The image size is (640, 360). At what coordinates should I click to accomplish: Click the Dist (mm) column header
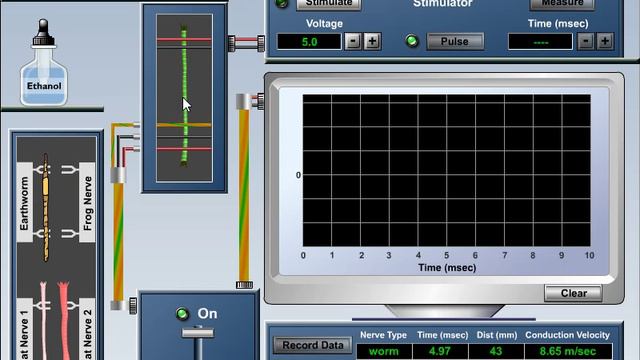pyautogui.click(x=497, y=335)
